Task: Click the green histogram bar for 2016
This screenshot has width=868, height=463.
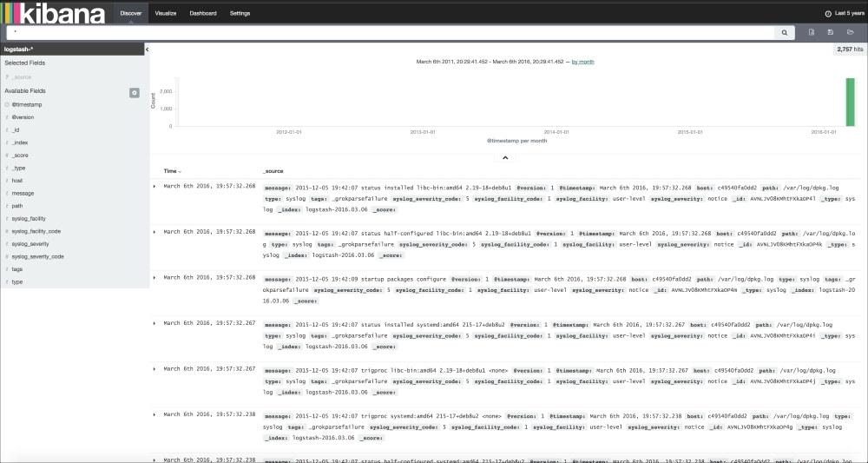Action: 851,103
